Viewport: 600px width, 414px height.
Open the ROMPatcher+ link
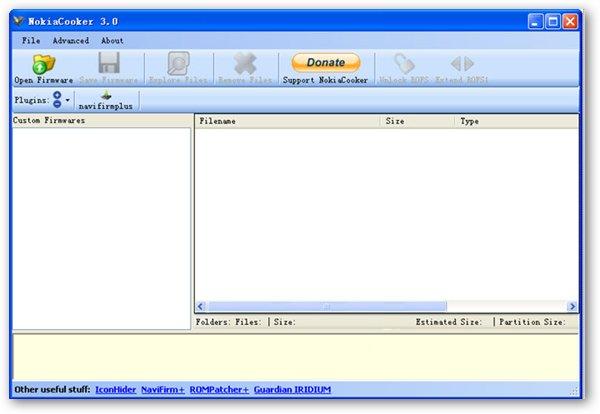pos(219,390)
